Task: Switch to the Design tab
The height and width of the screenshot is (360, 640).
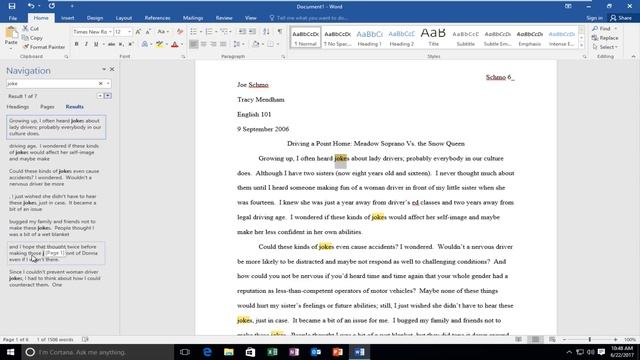Action: 95,18
